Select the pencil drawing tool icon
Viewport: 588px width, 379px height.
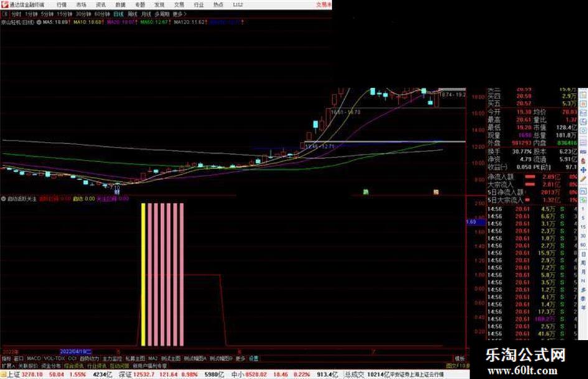tap(584, 179)
